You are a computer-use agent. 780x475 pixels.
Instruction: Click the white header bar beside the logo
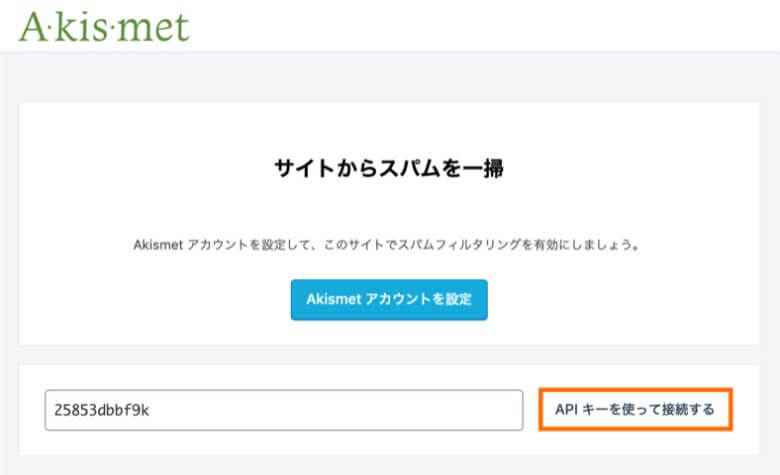[480, 25]
